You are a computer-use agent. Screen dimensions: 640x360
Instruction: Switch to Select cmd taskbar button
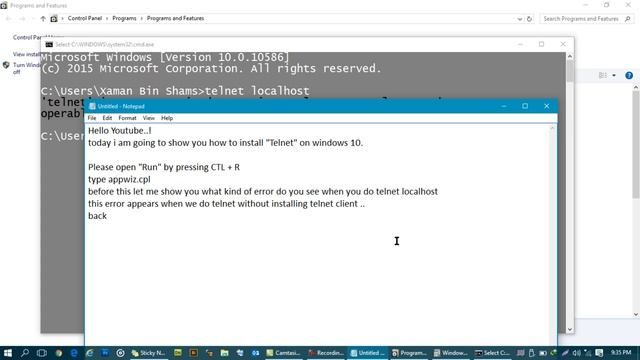pos(493,353)
